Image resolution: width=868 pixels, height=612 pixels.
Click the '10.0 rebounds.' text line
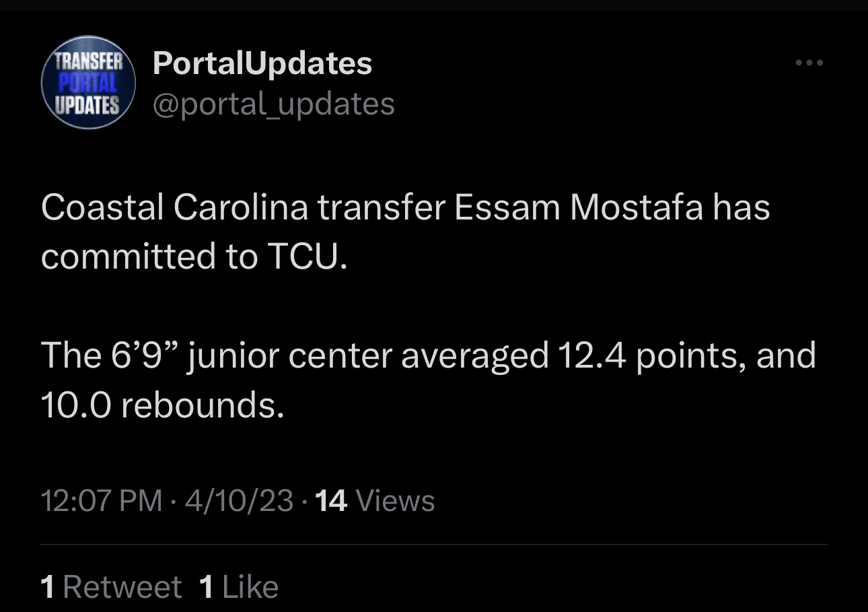(163, 405)
